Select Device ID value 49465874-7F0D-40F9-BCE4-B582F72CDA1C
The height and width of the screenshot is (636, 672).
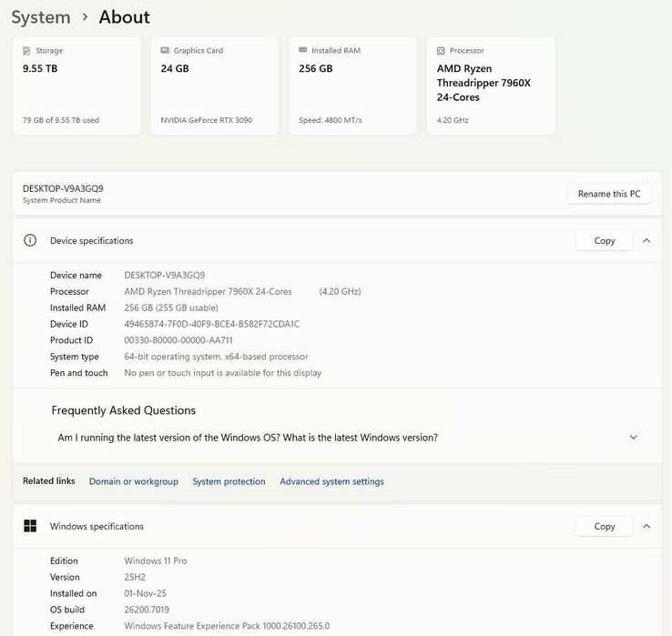(212, 324)
